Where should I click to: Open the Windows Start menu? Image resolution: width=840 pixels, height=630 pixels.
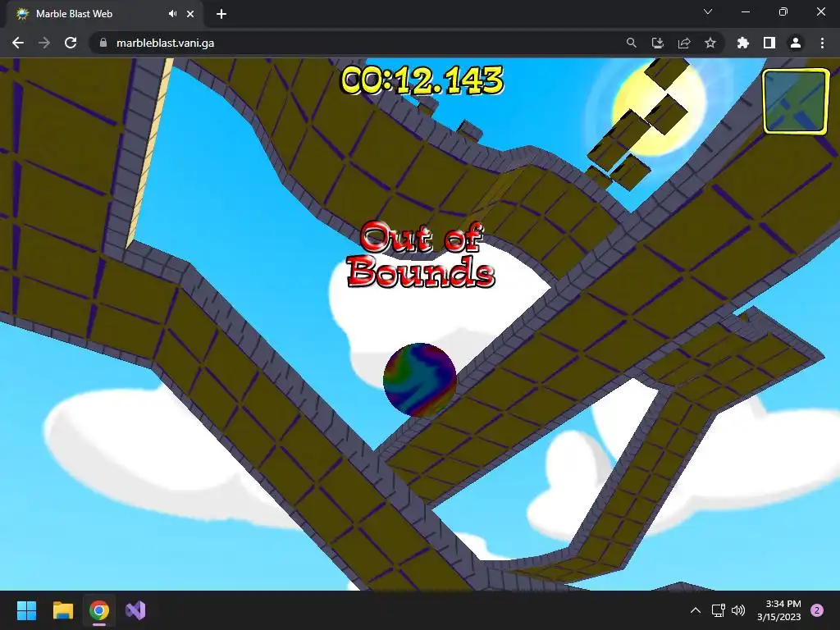[26, 610]
